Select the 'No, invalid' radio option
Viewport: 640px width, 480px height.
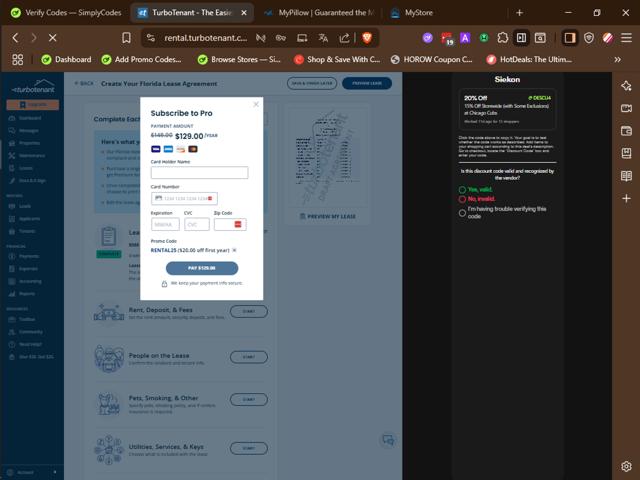click(462, 199)
